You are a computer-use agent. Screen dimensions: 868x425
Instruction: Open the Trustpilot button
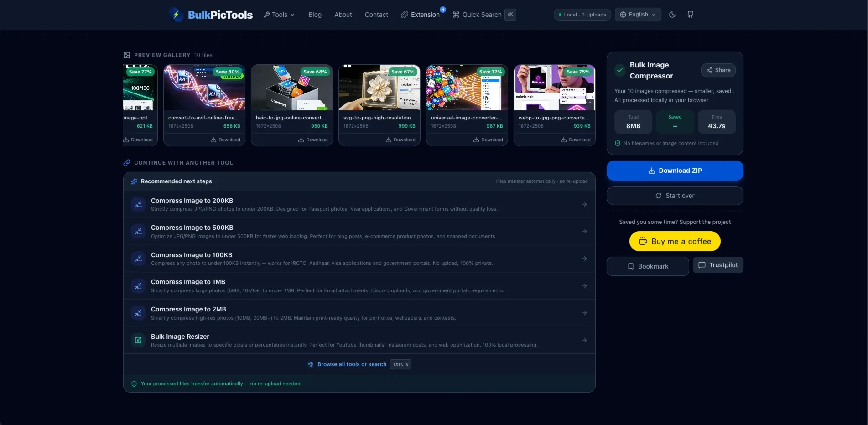pyautogui.click(x=718, y=265)
